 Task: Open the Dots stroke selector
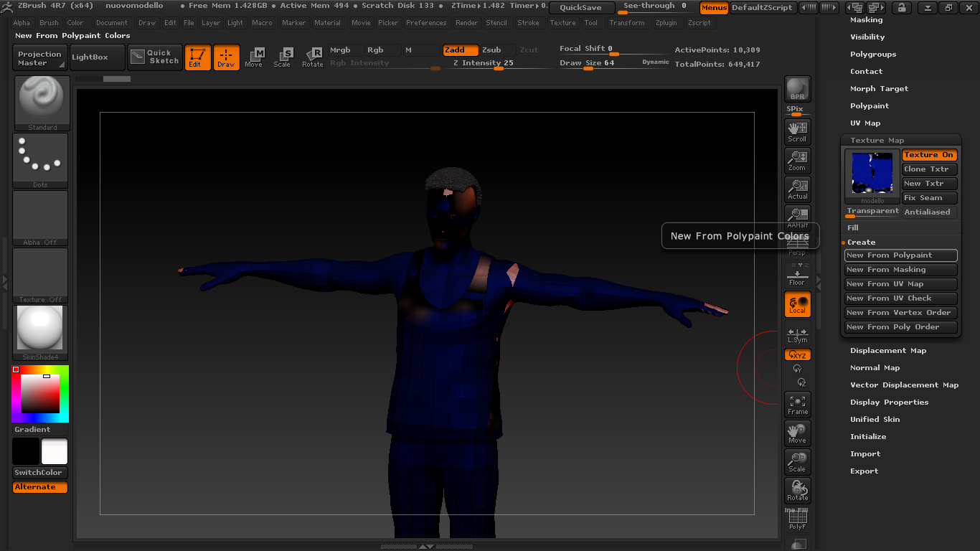(40, 161)
